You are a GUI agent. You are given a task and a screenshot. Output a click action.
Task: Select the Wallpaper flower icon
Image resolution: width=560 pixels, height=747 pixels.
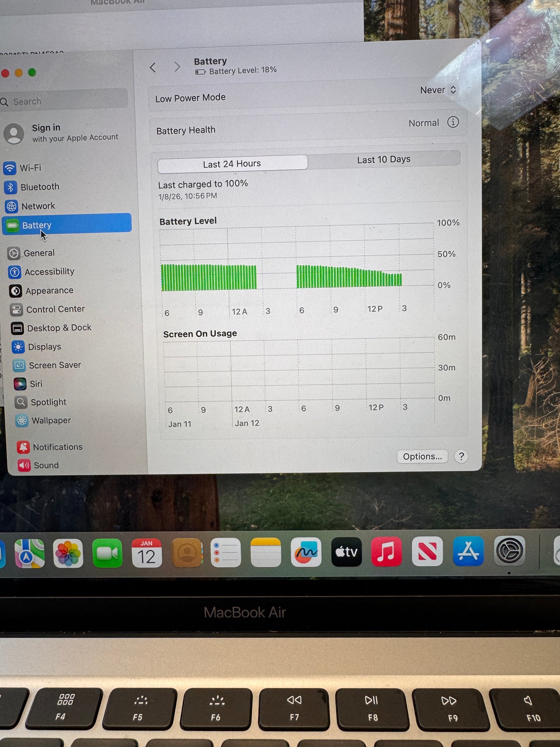coord(22,421)
